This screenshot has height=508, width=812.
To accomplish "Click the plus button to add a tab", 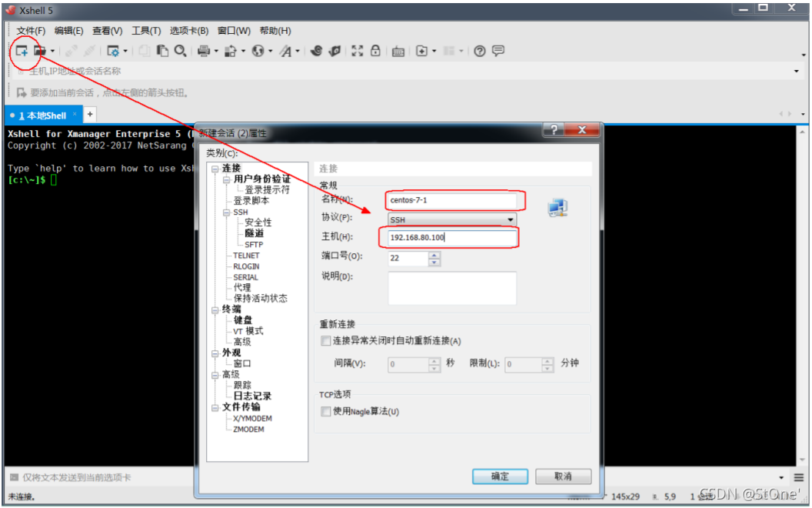I will point(90,114).
